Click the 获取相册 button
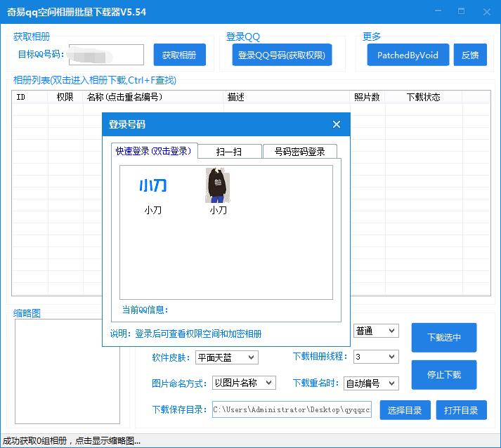 [179, 55]
